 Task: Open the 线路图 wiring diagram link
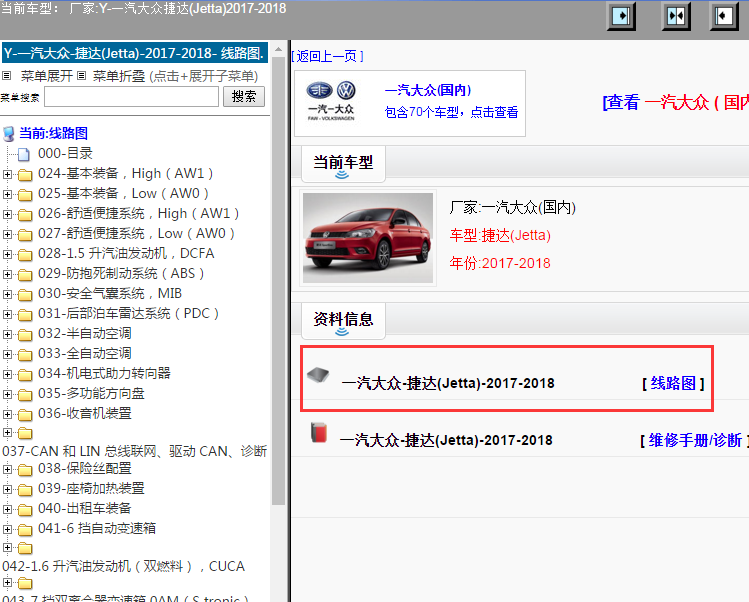pyautogui.click(x=673, y=383)
